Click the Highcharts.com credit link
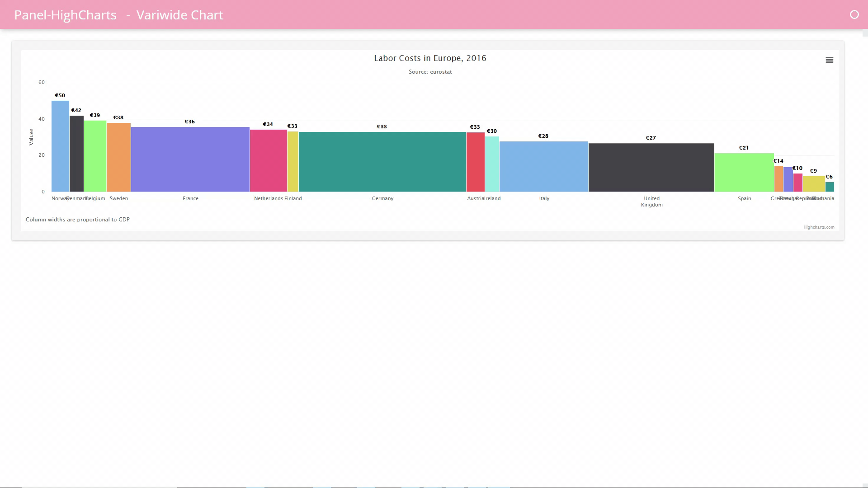 tap(818, 227)
